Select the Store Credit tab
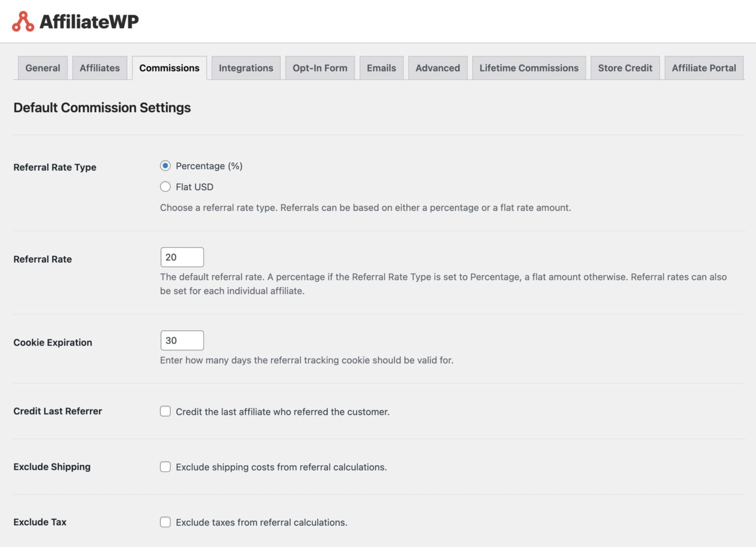This screenshot has height=547, width=756. coord(625,68)
